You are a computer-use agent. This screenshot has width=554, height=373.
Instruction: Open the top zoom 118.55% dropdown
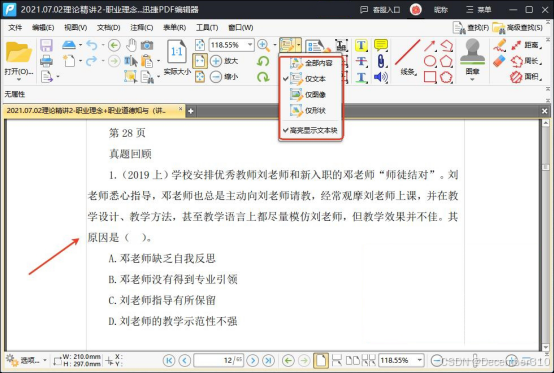point(250,45)
